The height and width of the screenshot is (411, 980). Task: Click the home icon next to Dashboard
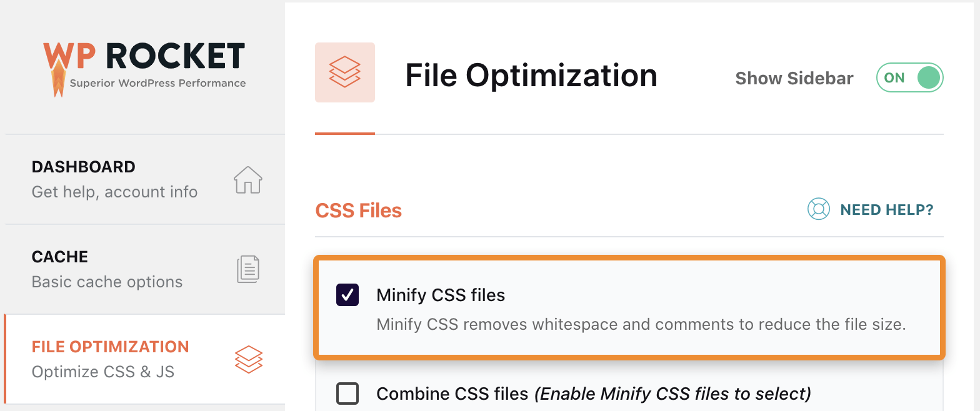tap(248, 180)
